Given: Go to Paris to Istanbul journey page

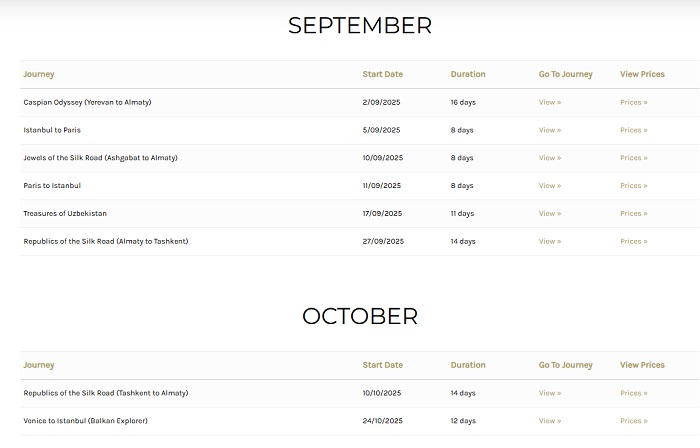Looking at the screenshot, I should coord(550,186).
